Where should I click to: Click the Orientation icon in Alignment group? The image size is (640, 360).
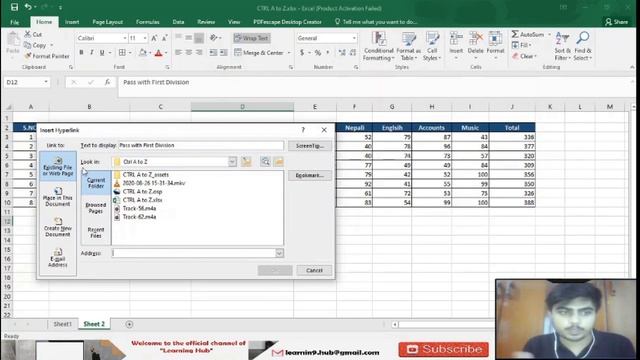pyautogui.click(x=213, y=38)
